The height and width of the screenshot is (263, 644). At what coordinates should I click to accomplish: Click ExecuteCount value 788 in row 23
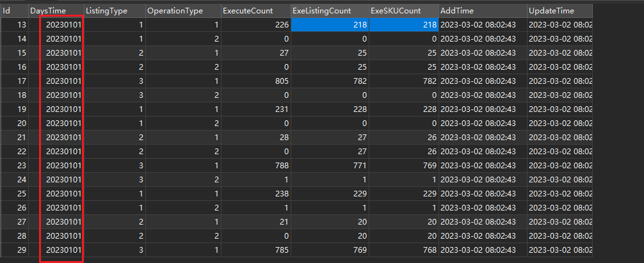click(256, 165)
